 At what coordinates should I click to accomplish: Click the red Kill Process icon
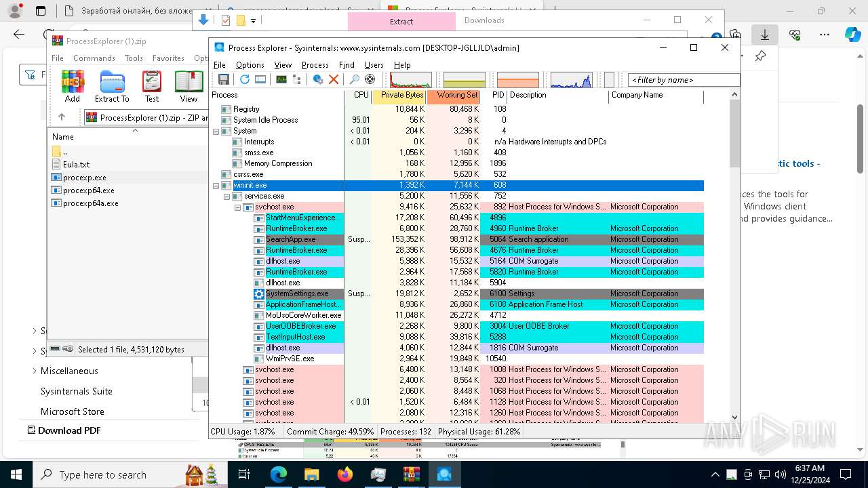(x=334, y=79)
